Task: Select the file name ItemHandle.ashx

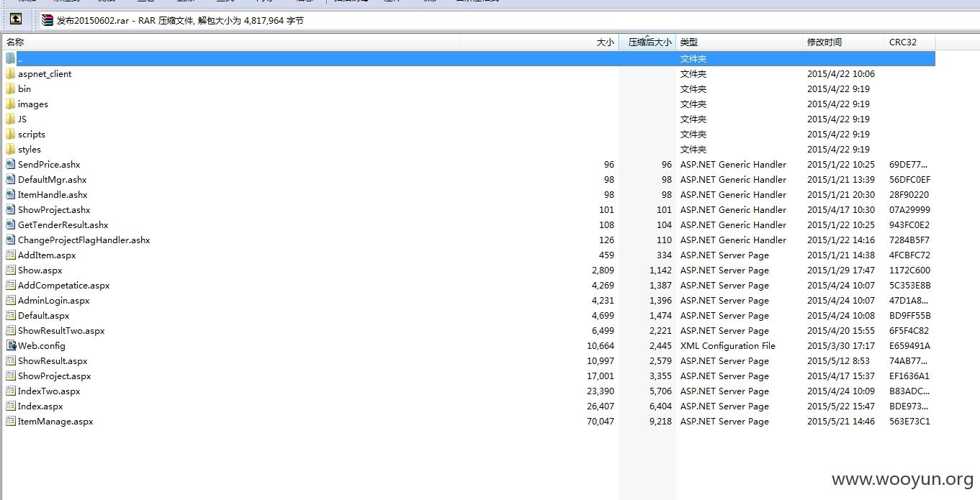Action: pos(53,194)
